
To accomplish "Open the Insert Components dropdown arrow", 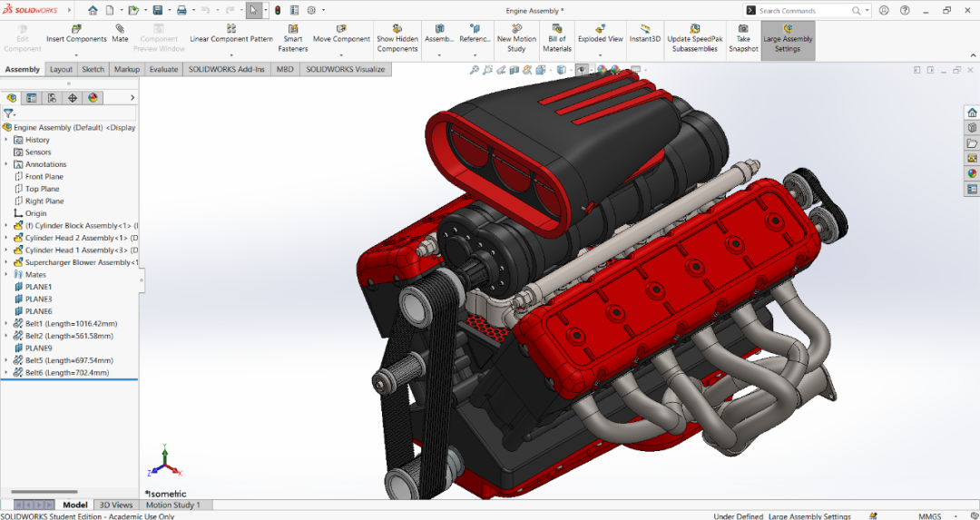I will click(76, 55).
